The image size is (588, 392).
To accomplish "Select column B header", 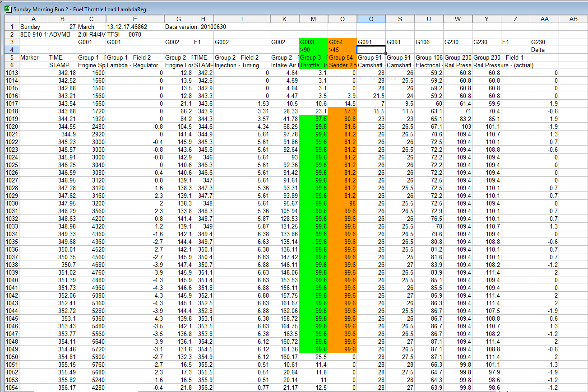I will 62,19.
